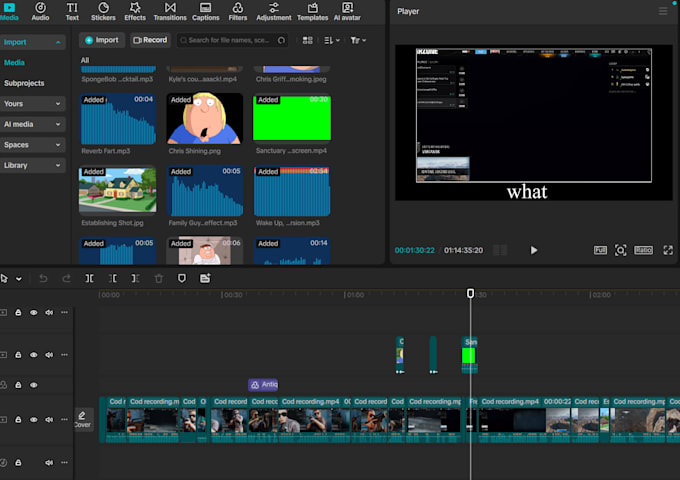Split the clip at playhead
Image resolution: width=680 pixels, height=480 pixels.
(89, 278)
